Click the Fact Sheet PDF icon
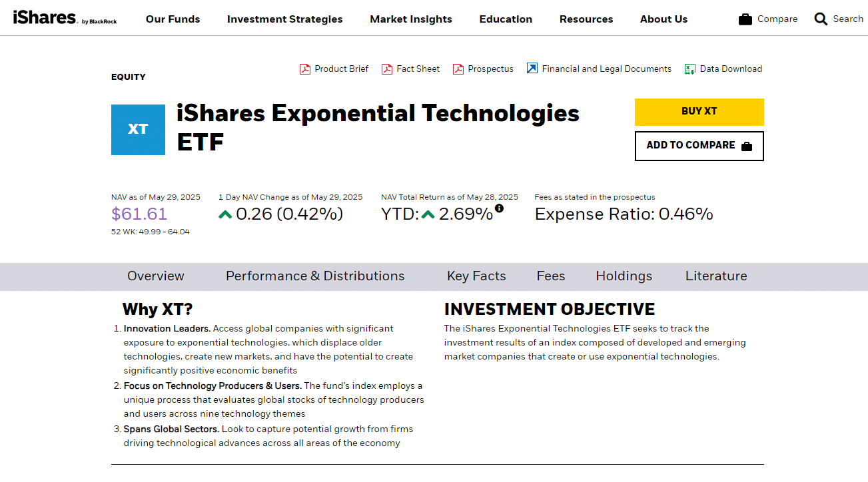Screen dimensions: 868x482 (387, 69)
